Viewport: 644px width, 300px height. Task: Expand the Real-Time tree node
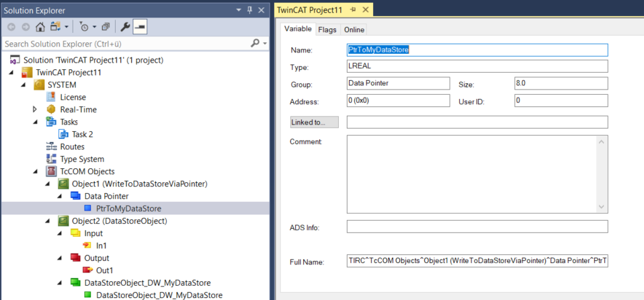tap(35, 110)
